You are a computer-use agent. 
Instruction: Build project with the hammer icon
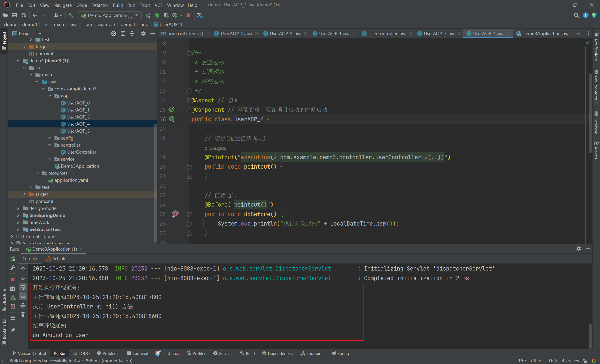(x=71, y=15)
